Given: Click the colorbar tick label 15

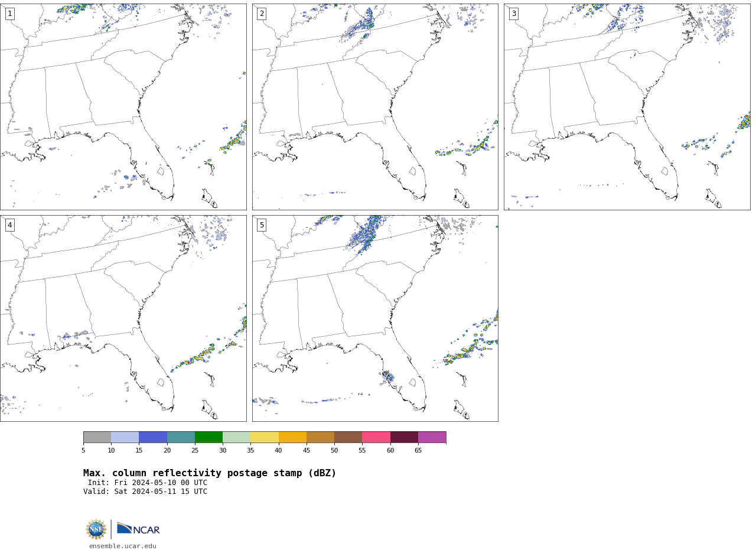Looking at the screenshot, I should pyautogui.click(x=139, y=451).
